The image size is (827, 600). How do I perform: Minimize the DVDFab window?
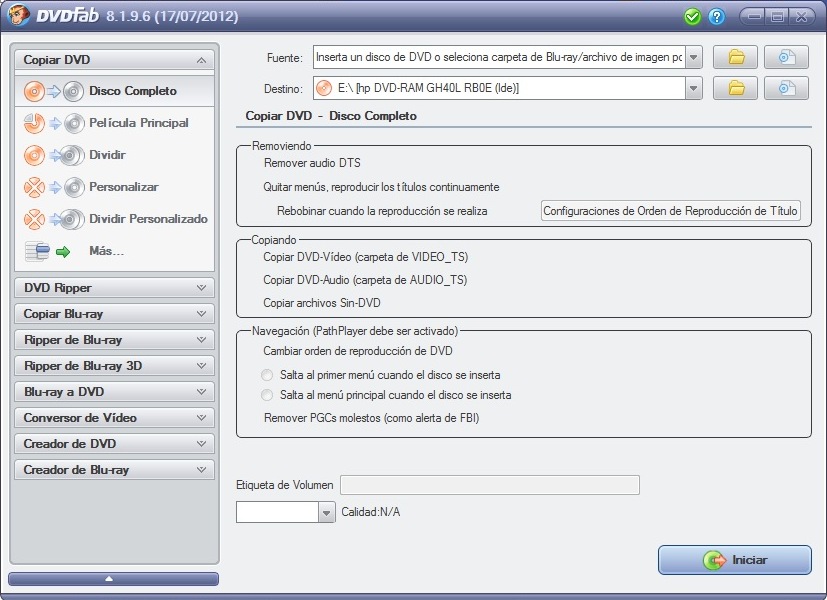point(754,17)
